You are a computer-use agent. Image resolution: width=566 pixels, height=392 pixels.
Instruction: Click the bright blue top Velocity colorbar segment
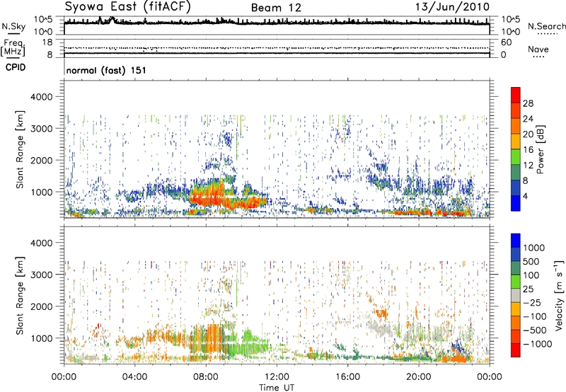[516, 241]
